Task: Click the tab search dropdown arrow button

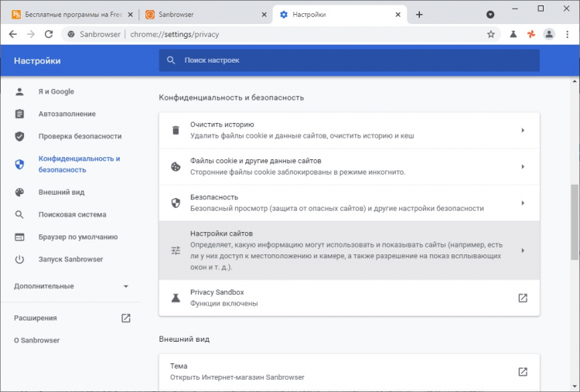Action: [490, 15]
